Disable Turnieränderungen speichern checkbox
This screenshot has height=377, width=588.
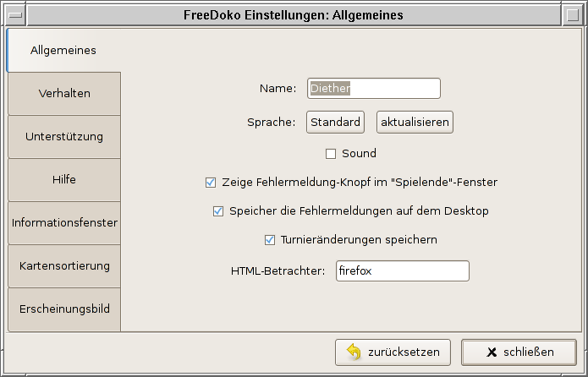[270, 240]
